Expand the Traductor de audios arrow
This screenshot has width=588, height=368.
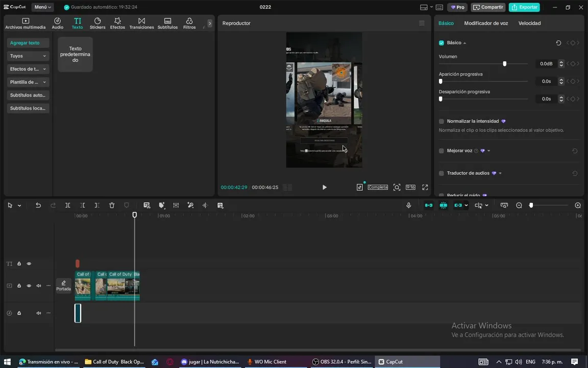500,173
